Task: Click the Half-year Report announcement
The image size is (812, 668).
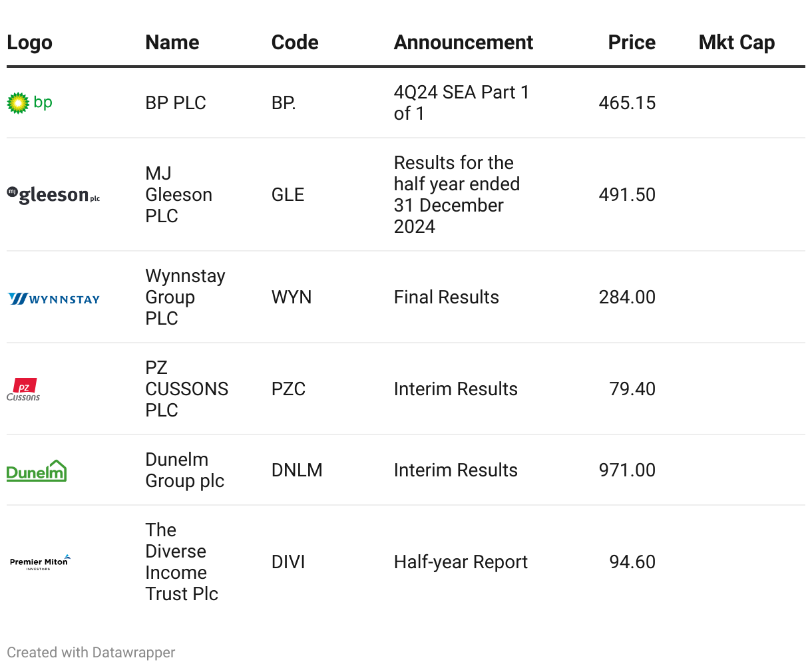Action: (461, 562)
